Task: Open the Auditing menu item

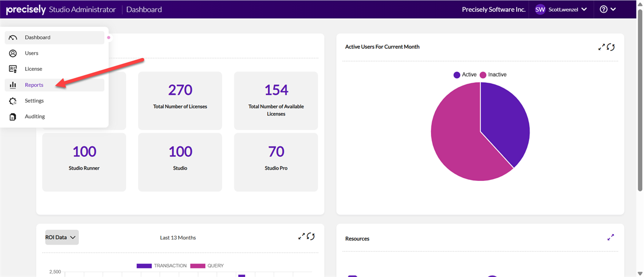Action: [54, 116]
